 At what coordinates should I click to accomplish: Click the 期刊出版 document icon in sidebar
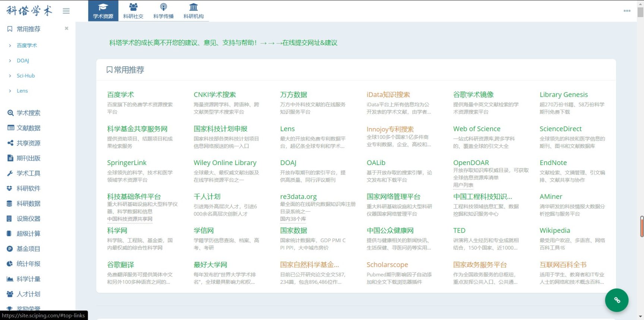click(10, 158)
